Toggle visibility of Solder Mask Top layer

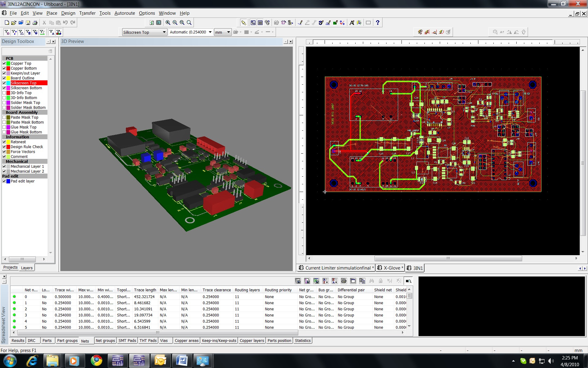[x=4, y=103]
